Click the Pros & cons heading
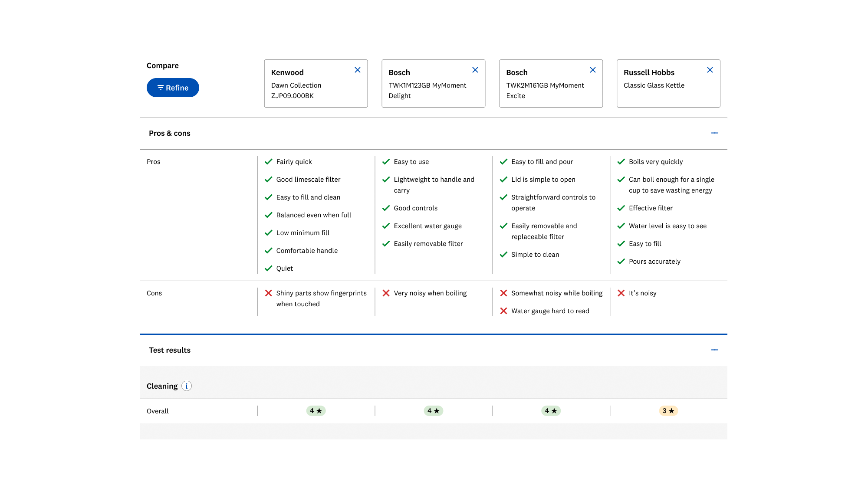This screenshot has width=868, height=488. 170,133
